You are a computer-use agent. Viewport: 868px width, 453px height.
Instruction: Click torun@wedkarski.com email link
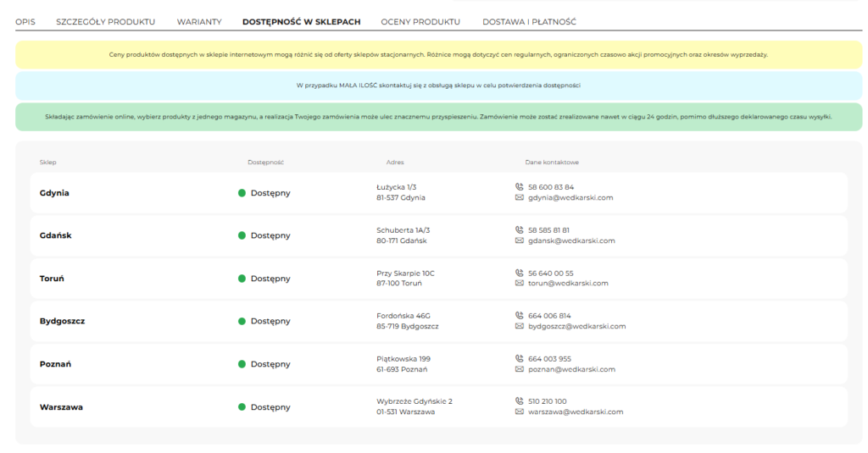click(568, 284)
